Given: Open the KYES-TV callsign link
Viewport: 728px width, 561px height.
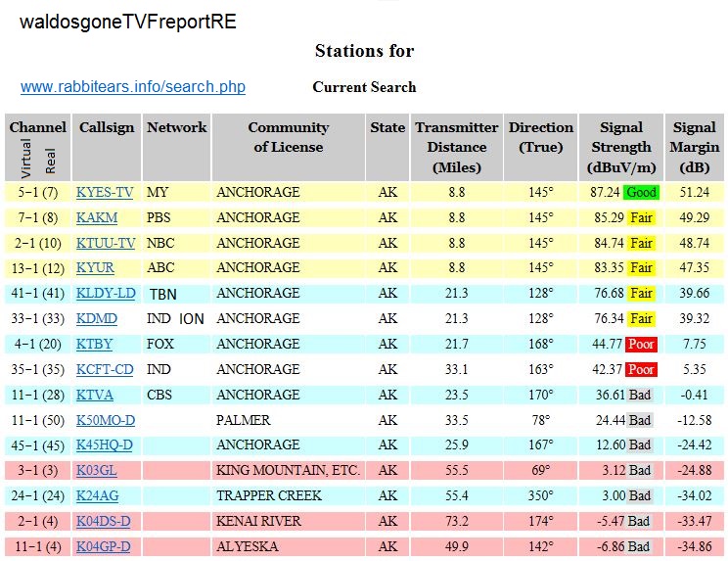Looking at the screenshot, I should pos(105,193).
